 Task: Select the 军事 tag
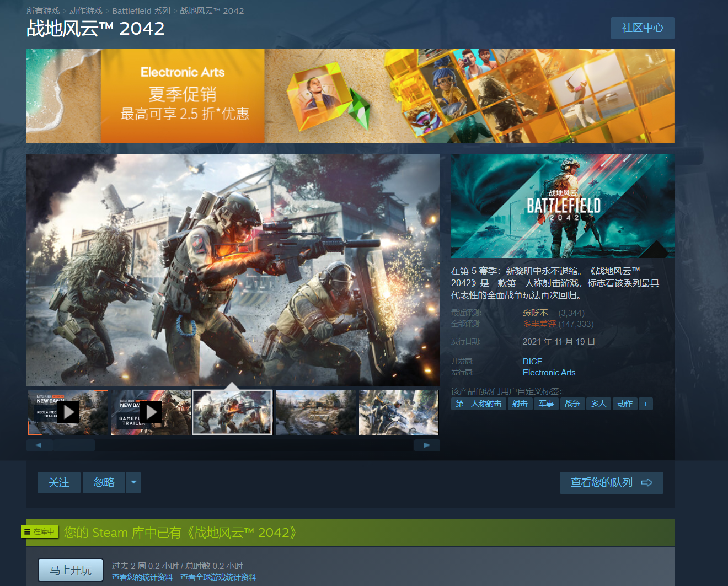point(547,404)
